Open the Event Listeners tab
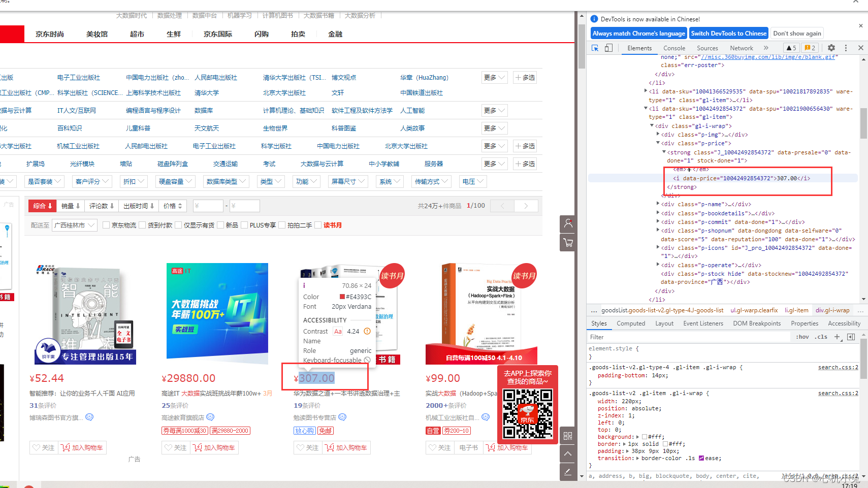Image resolution: width=868 pixels, height=488 pixels. point(703,323)
